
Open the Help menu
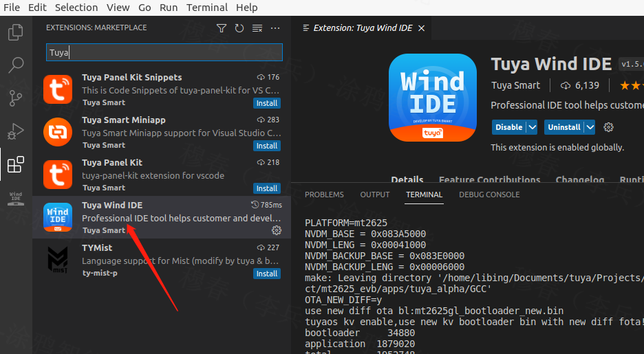(247, 8)
